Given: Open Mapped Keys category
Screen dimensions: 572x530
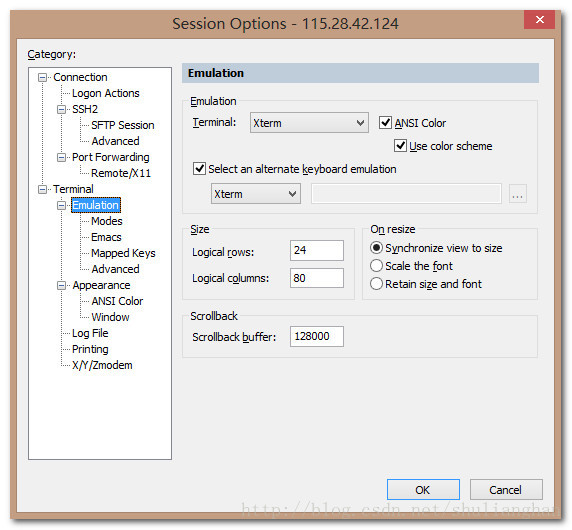Looking at the screenshot, I should click(123, 254).
